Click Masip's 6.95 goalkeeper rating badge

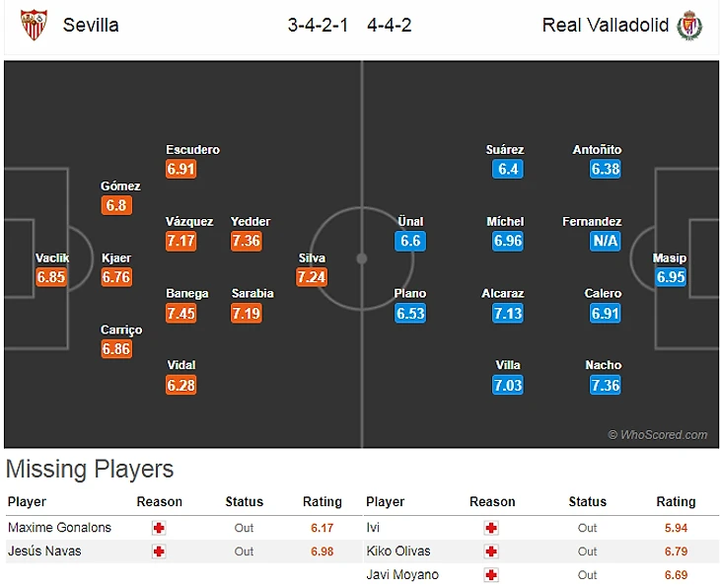[671, 277]
